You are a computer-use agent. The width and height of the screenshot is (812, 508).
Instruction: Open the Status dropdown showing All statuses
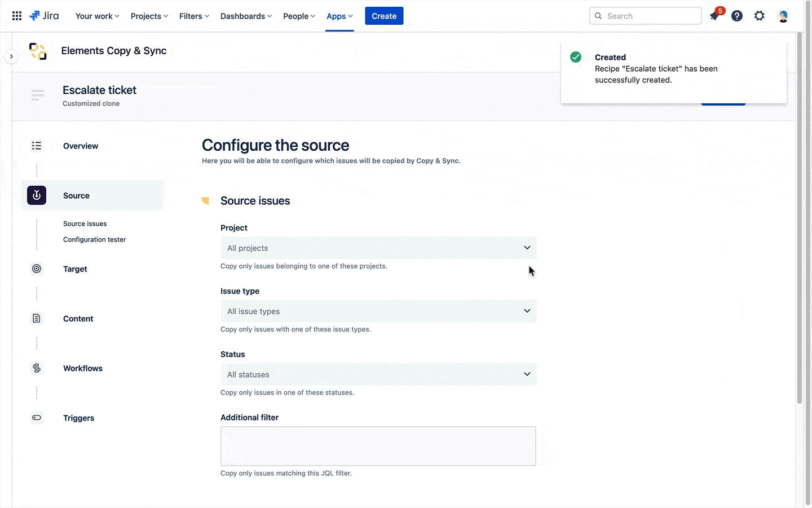378,374
